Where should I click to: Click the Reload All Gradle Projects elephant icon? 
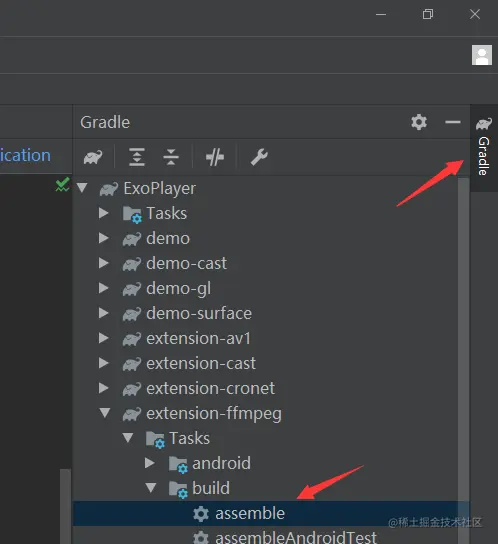click(x=93, y=157)
